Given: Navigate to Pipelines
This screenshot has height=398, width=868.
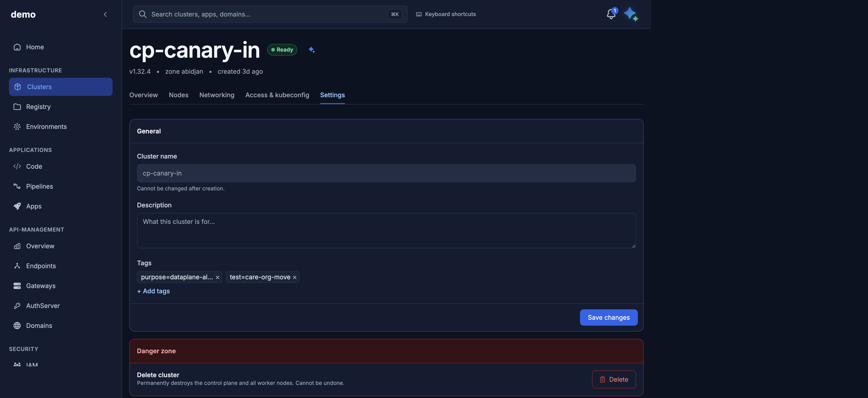Looking at the screenshot, I should [x=61, y=186].
